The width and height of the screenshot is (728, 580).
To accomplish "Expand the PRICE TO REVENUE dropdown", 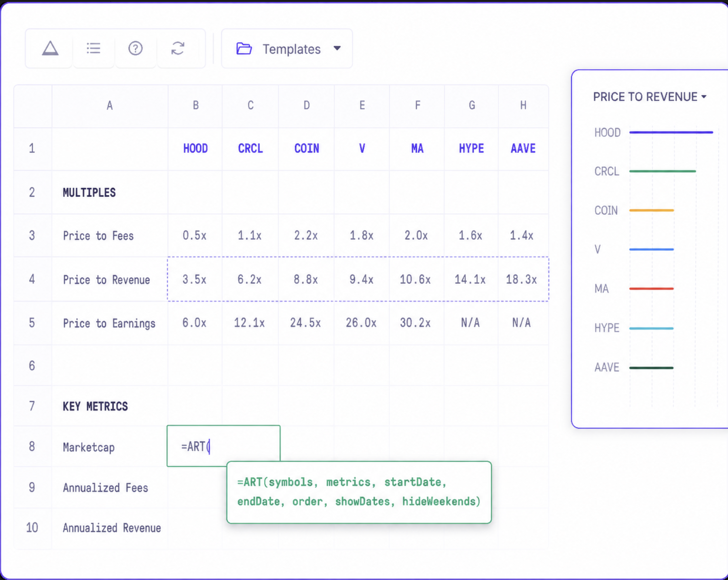I will point(650,97).
